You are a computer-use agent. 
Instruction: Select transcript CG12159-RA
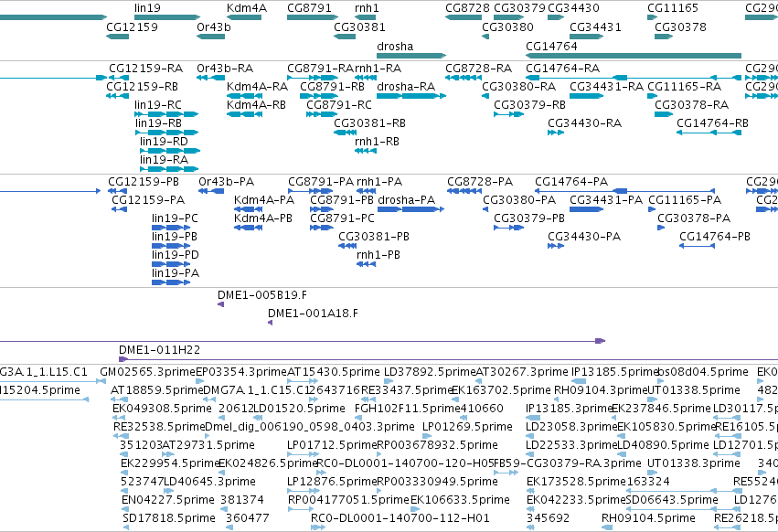point(146,68)
